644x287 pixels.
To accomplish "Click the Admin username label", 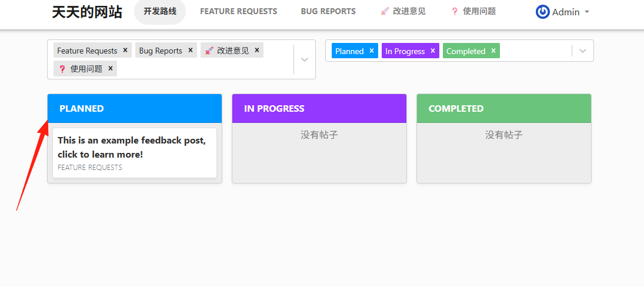I will 566,12.
